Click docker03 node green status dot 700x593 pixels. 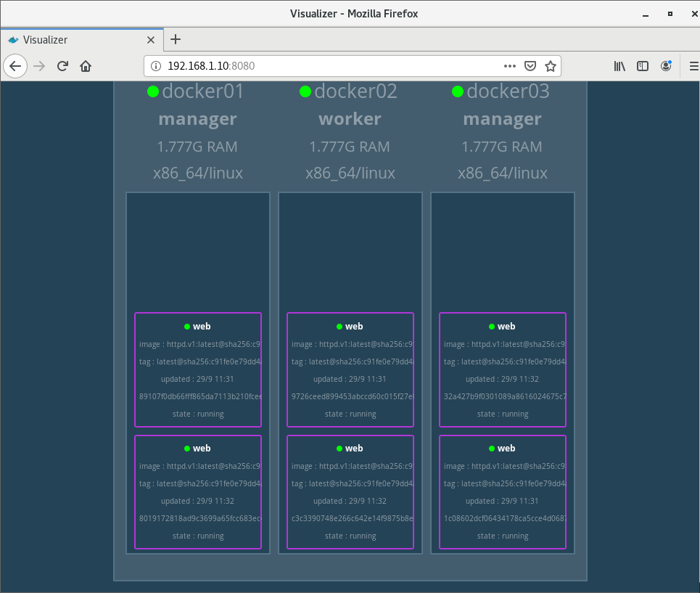point(458,91)
